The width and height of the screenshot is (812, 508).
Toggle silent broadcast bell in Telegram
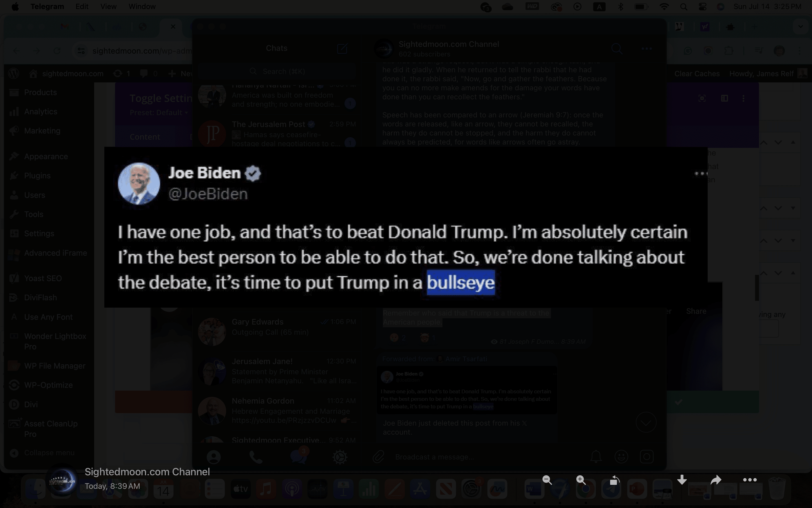click(596, 457)
